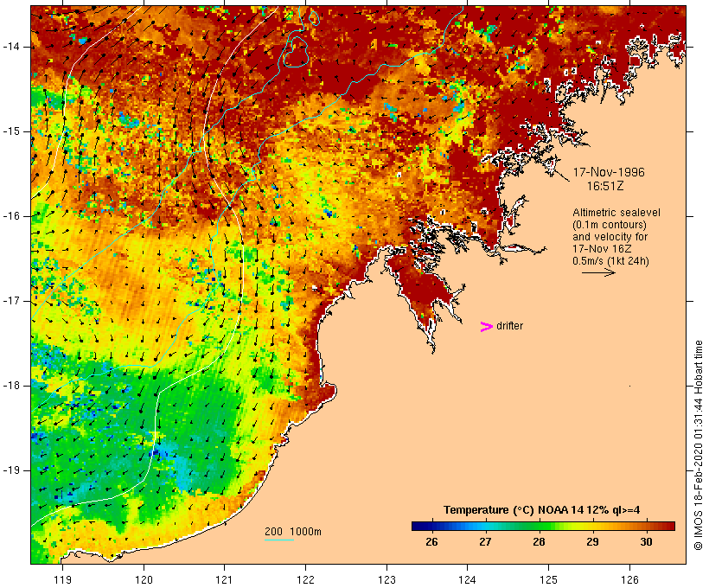Click the 'drifter' legend label
Image resolution: width=709 pixels, height=588 pixels.
[509, 326]
